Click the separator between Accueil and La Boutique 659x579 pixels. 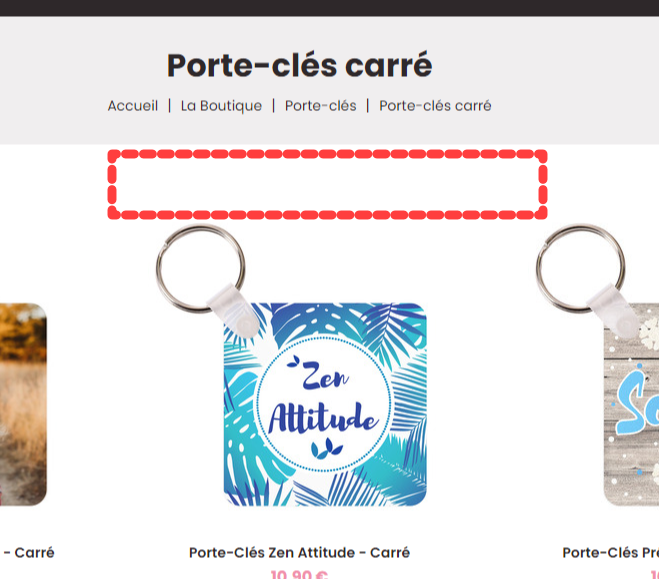(169, 105)
